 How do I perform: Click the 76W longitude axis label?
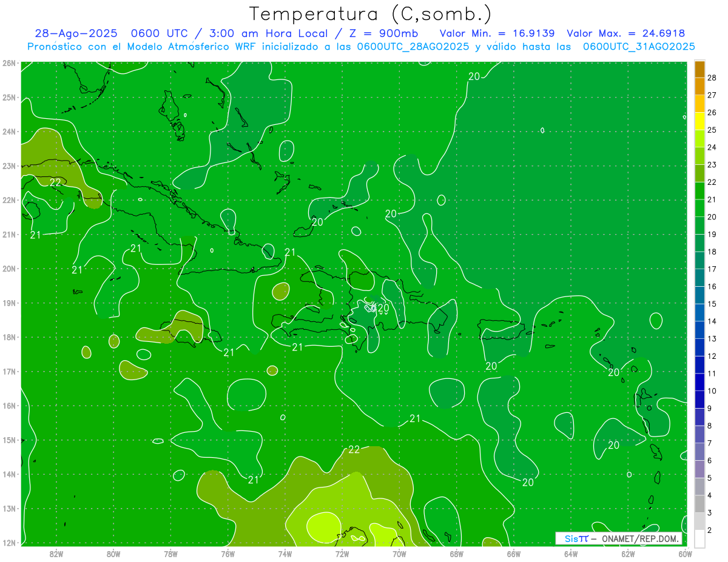228,554
